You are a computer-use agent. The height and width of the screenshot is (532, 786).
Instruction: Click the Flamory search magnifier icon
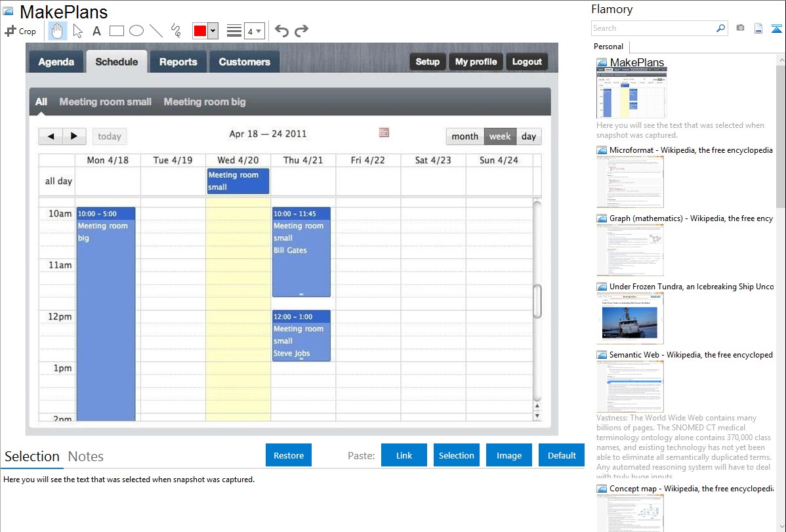720,28
